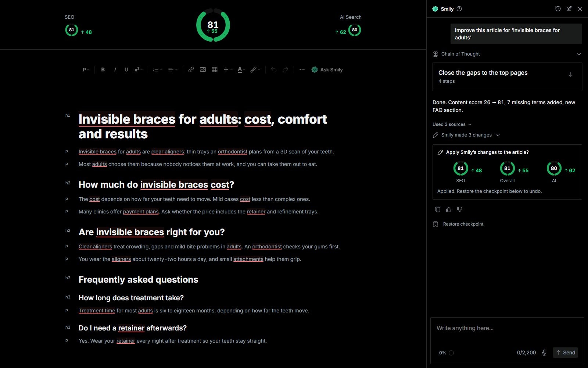This screenshot has width=588, height=368.
Task: Click the underlined term attachments
Action: pyautogui.click(x=248, y=259)
